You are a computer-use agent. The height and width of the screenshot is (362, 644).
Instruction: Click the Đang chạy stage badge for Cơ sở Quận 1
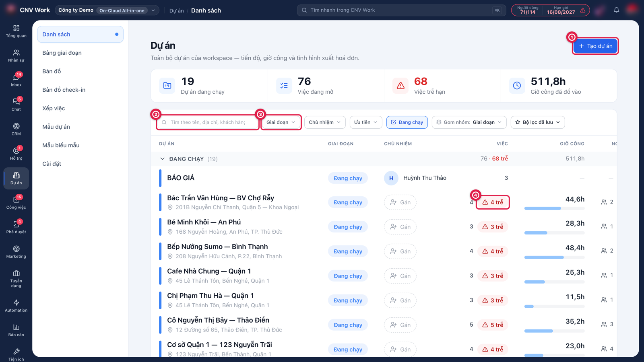pos(348,350)
